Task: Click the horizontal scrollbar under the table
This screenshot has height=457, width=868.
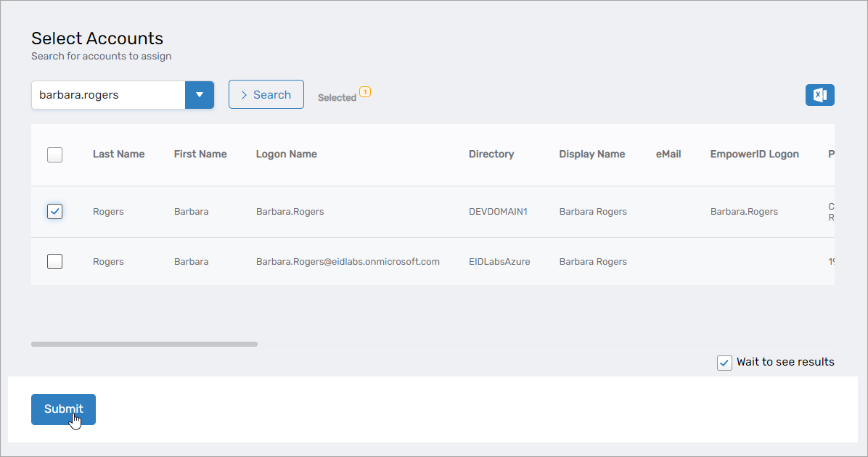Action: click(x=144, y=344)
